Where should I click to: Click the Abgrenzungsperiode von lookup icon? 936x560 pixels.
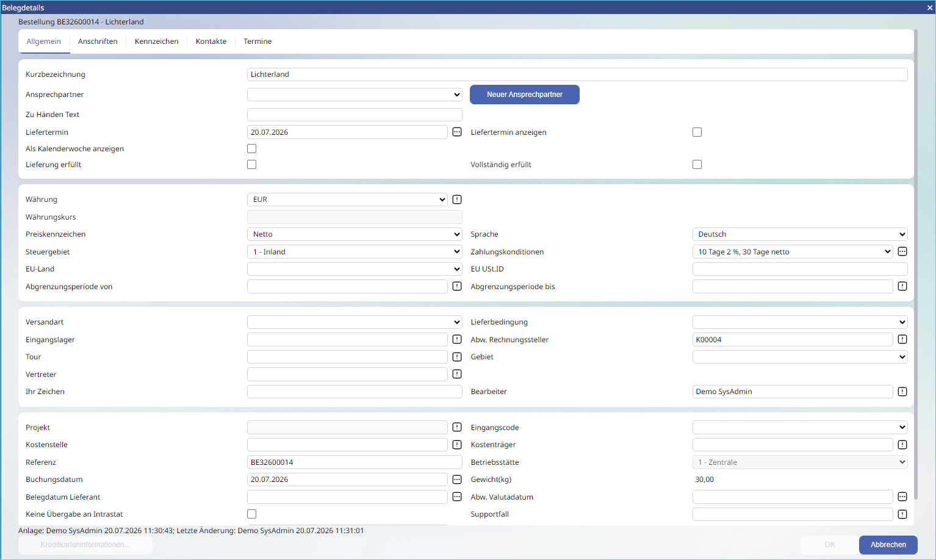click(457, 286)
